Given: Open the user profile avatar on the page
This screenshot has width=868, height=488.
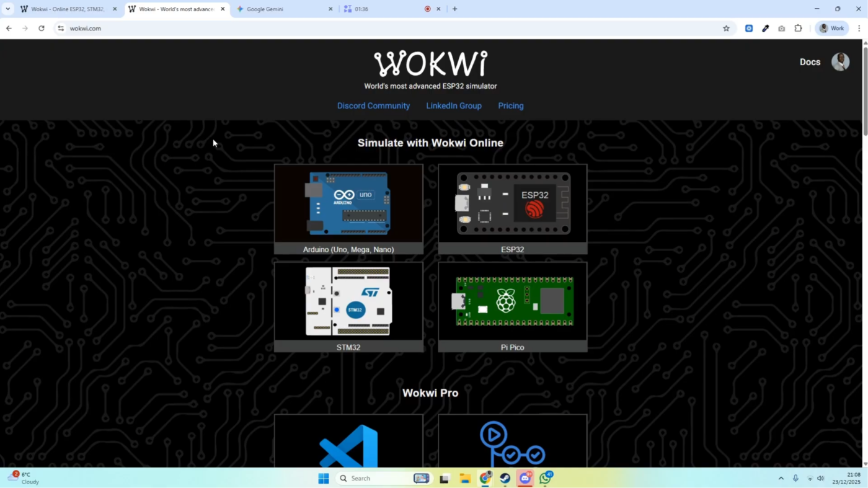Looking at the screenshot, I should [x=840, y=62].
